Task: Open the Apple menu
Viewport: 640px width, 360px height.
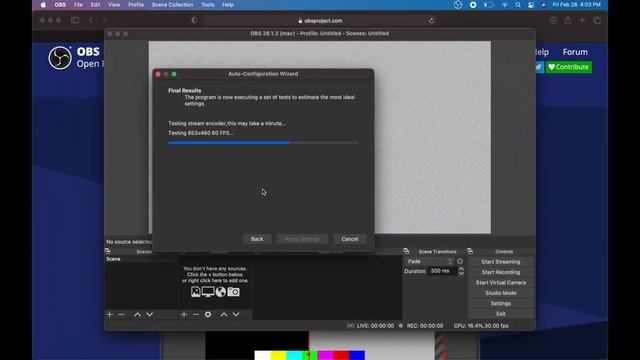Action: click(x=43, y=5)
